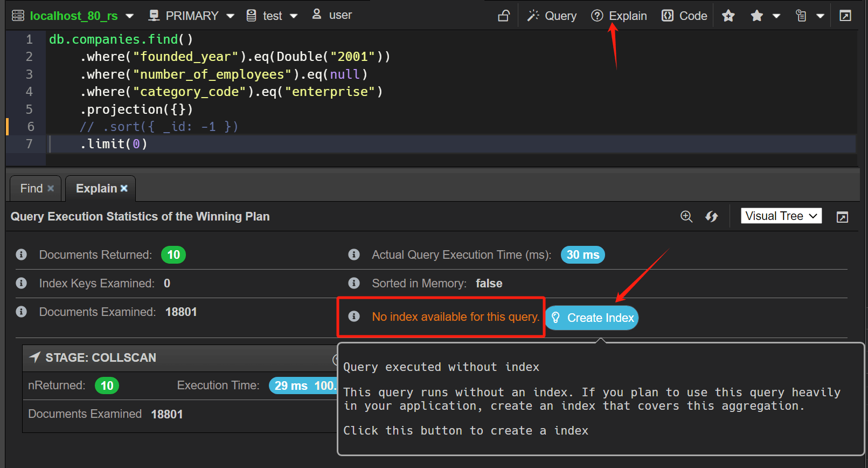This screenshot has height=468, width=868.
Task: Click info icon beside Documents Examined
Action: click(22, 312)
